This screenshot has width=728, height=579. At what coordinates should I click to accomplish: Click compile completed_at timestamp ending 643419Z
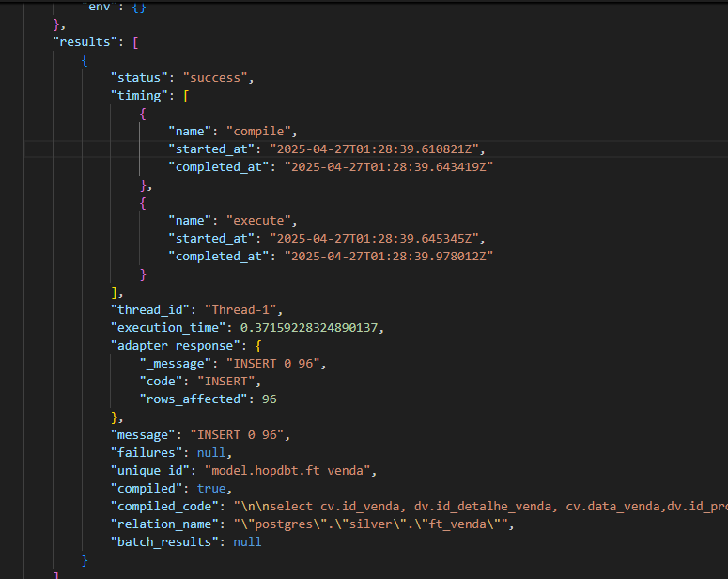pyautogui.click(x=389, y=166)
